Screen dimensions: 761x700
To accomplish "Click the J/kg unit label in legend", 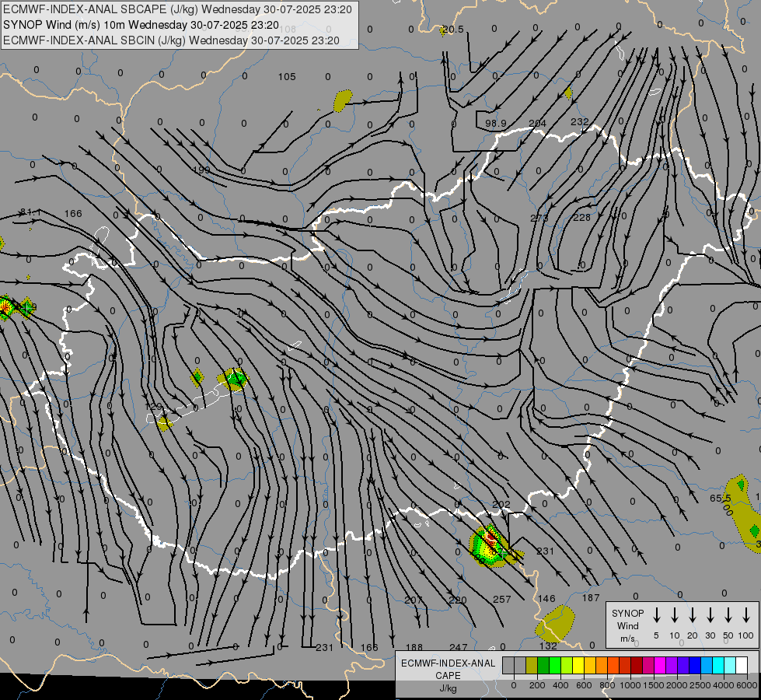I will tap(448, 688).
